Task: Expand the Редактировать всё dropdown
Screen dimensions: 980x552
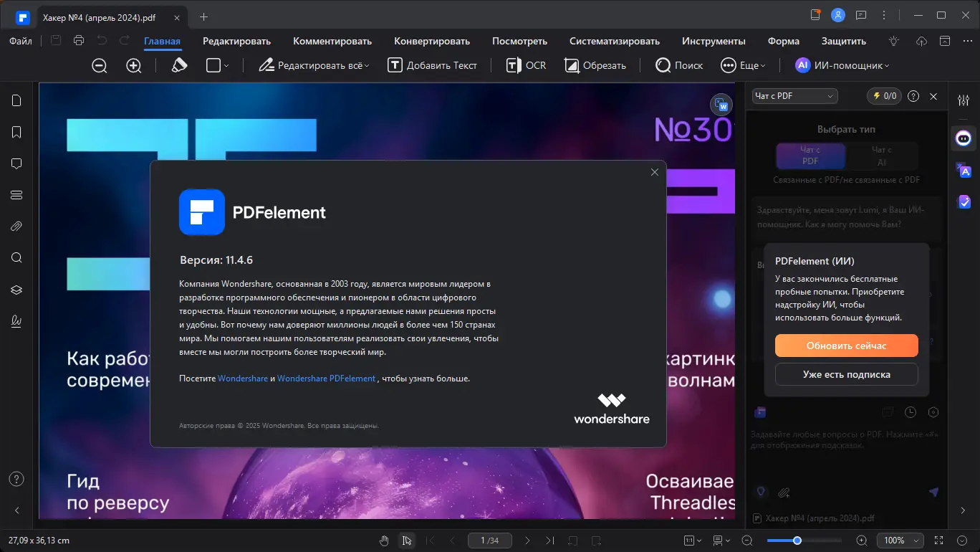Action: 367,65
